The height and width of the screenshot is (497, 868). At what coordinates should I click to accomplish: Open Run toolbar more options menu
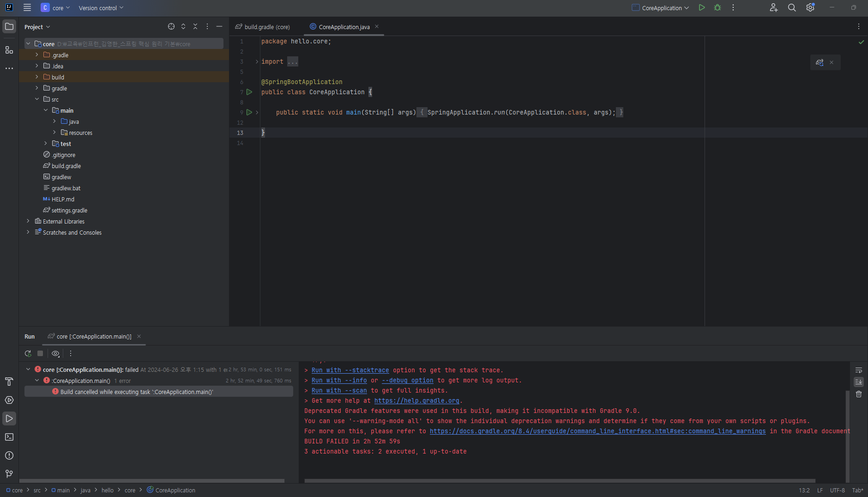click(71, 353)
